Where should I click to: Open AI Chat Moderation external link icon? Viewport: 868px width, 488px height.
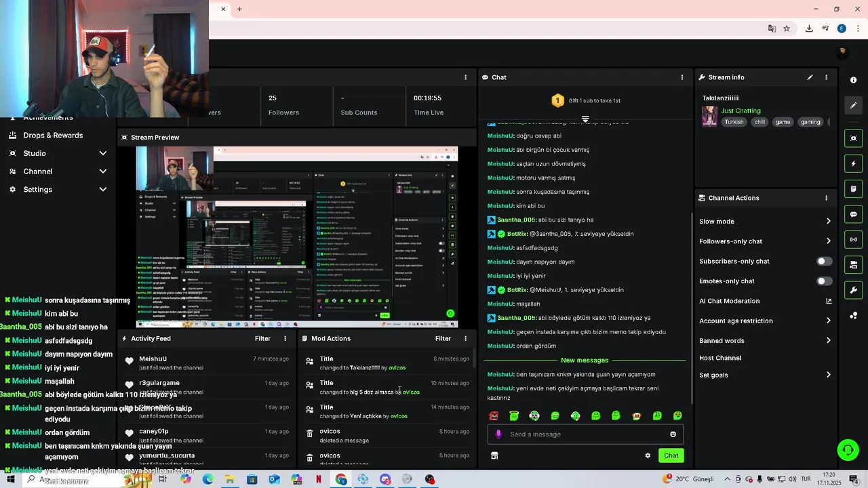tap(829, 301)
